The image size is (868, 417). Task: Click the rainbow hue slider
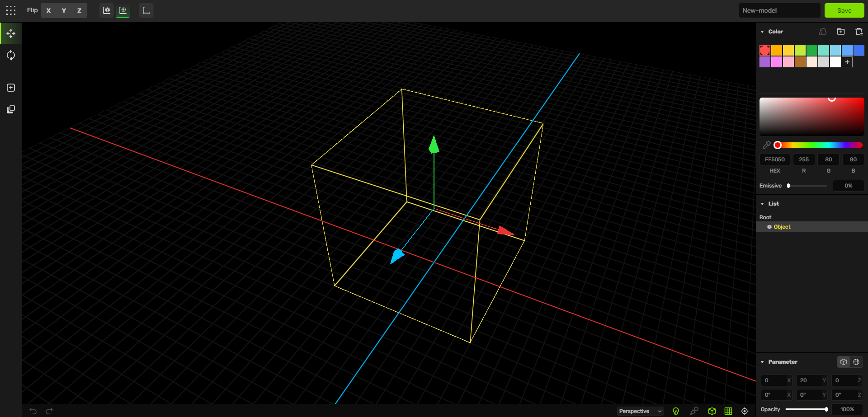point(820,145)
